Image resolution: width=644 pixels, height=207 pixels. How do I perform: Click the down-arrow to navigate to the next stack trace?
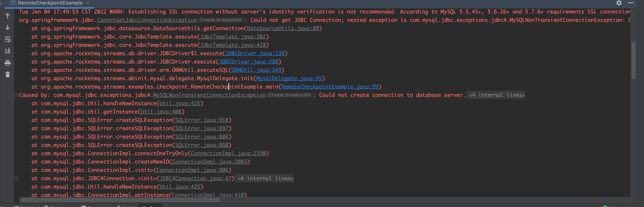[7, 27]
